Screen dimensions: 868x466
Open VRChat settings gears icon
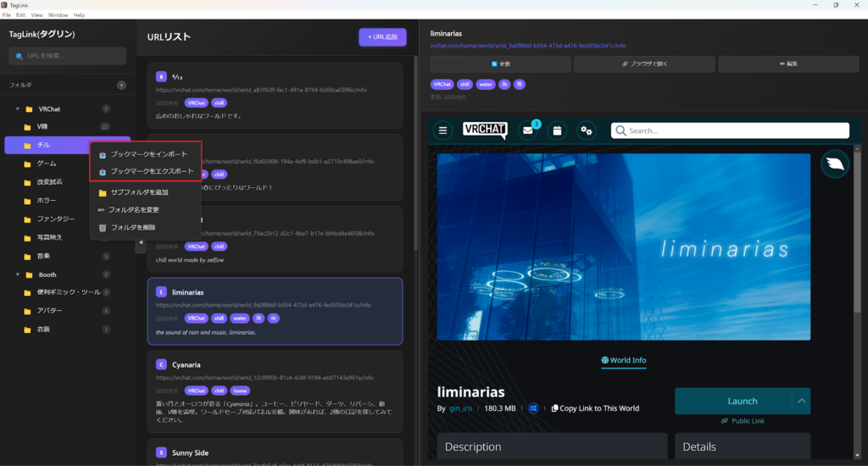(x=587, y=130)
